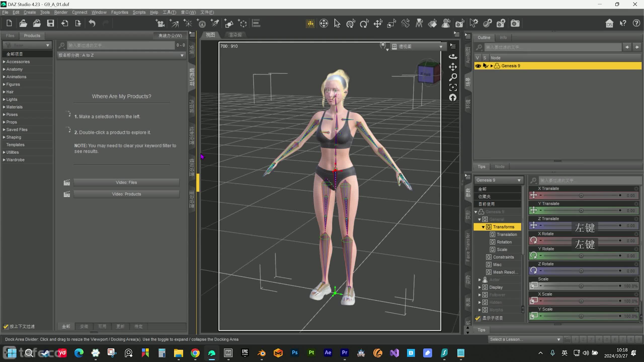Viewport: 644px width, 362px height.
Task: Click the New scene file icon
Action: [9, 23]
